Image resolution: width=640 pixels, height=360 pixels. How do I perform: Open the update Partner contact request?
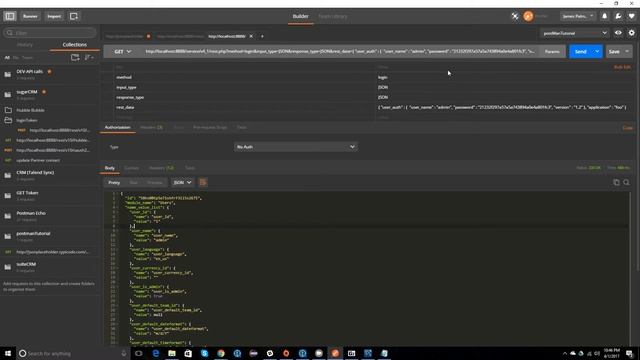click(38, 160)
